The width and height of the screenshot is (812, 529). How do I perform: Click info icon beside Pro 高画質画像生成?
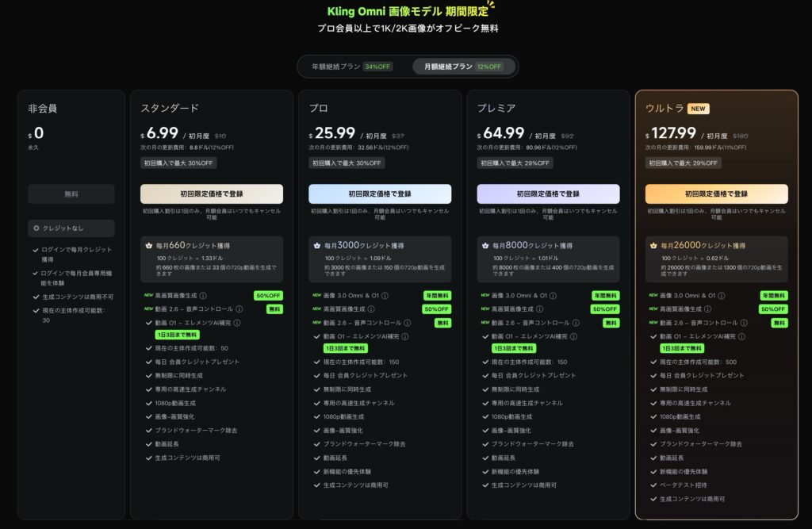[370, 309]
